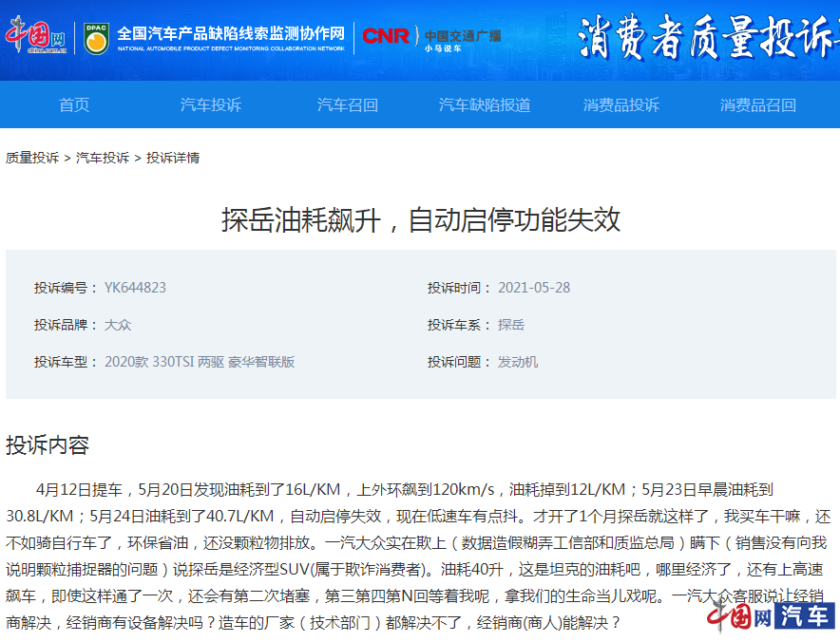Click the 质量投诉 breadcrumb link

(32, 158)
